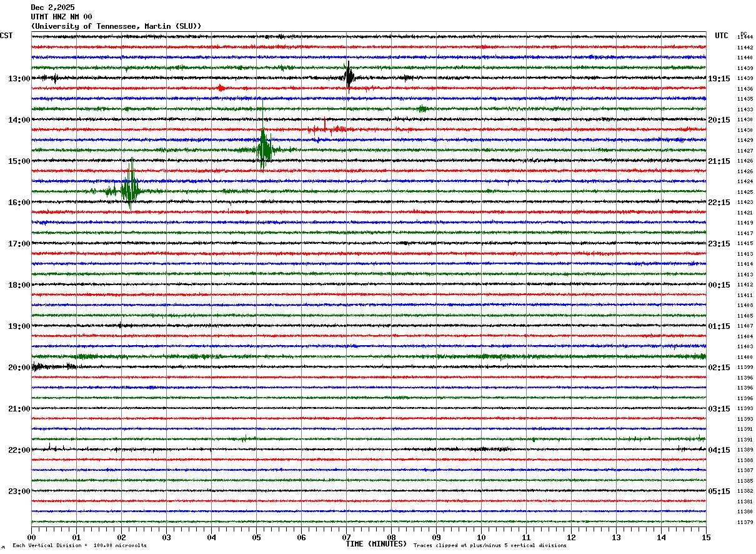756x554 pixels.
Task: Click 'Traces clipped at plus/minus 5 vertical divisions'
Action: pos(490,545)
